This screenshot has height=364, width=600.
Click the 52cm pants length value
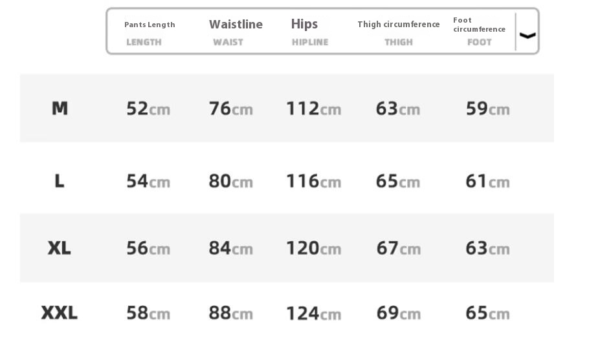(x=148, y=109)
